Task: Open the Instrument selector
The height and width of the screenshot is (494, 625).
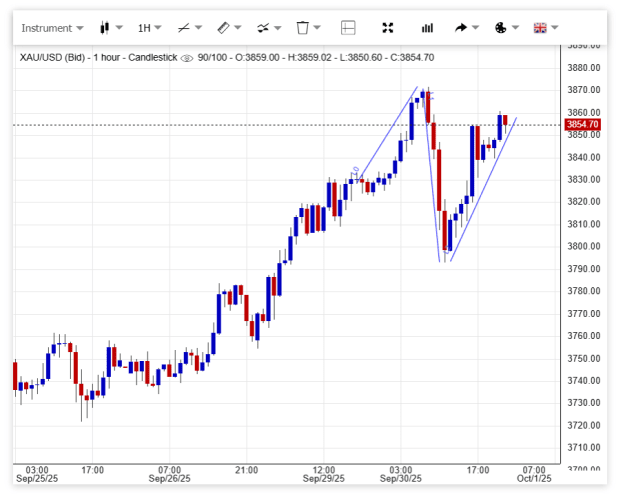Action: click(52, 28)
